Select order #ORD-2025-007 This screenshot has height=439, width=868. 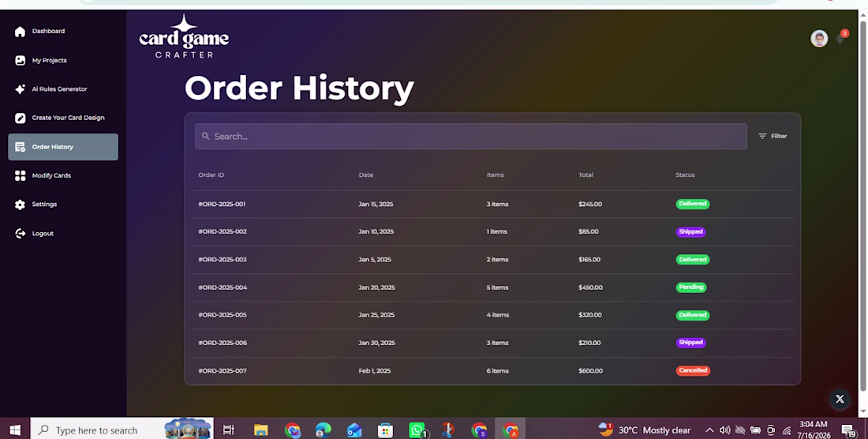coord(222,371)
